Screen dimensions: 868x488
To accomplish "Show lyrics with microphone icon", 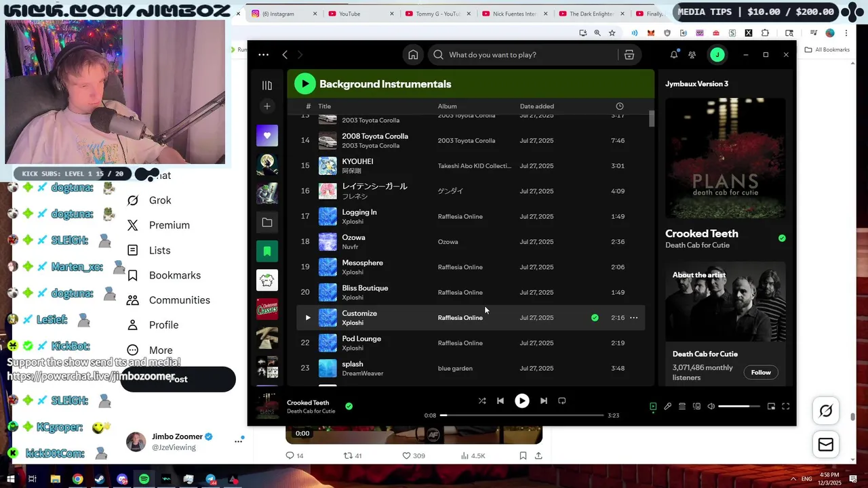I will [668, 407].
